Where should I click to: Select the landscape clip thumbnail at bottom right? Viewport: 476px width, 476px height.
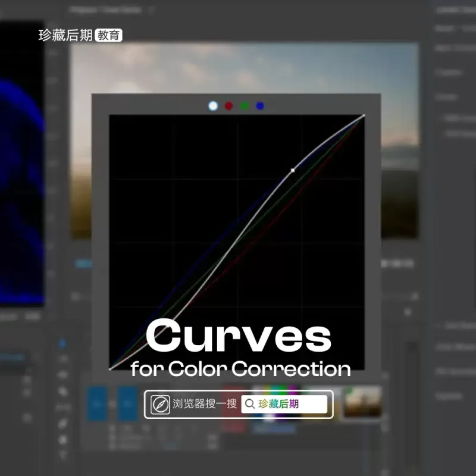(362, 402)
